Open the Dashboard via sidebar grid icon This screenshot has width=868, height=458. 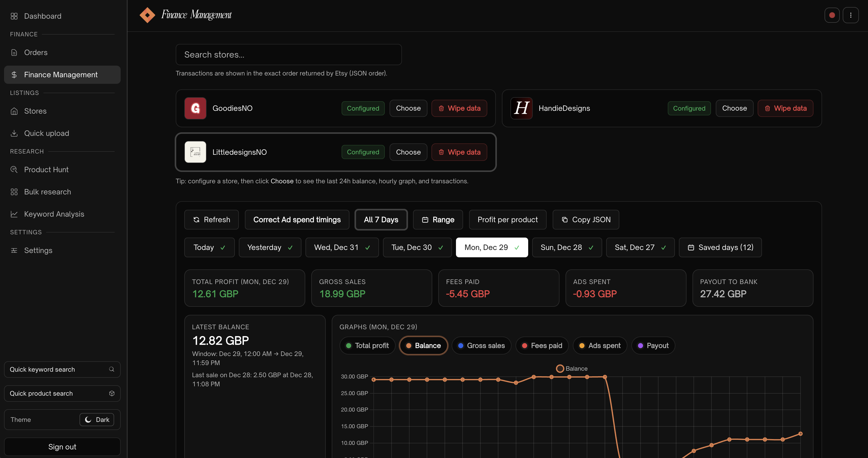14,16
